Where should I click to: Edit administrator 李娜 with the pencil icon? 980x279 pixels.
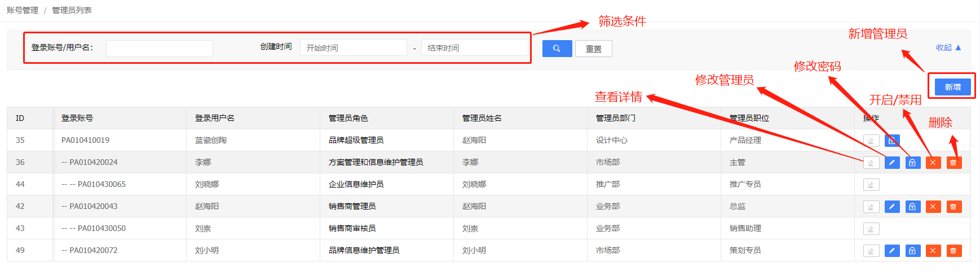[x=892, y=163]
